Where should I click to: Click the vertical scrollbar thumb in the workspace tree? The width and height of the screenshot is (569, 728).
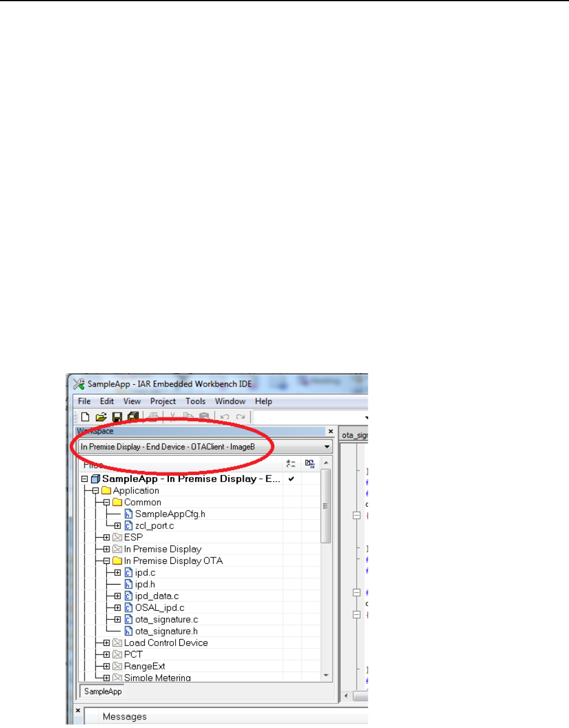326,506
